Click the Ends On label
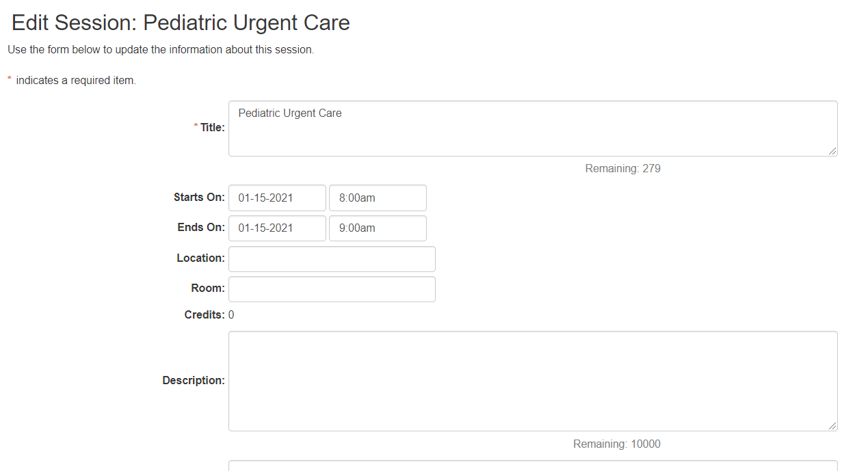The width and height of the screenshot is (868, 471). point(201,228)
